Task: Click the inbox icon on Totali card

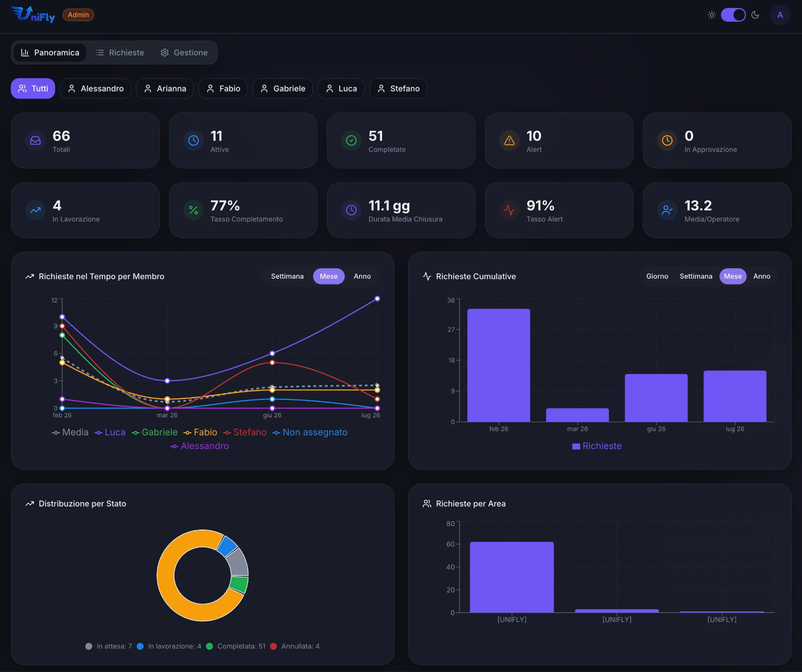Action: (36, 140)
